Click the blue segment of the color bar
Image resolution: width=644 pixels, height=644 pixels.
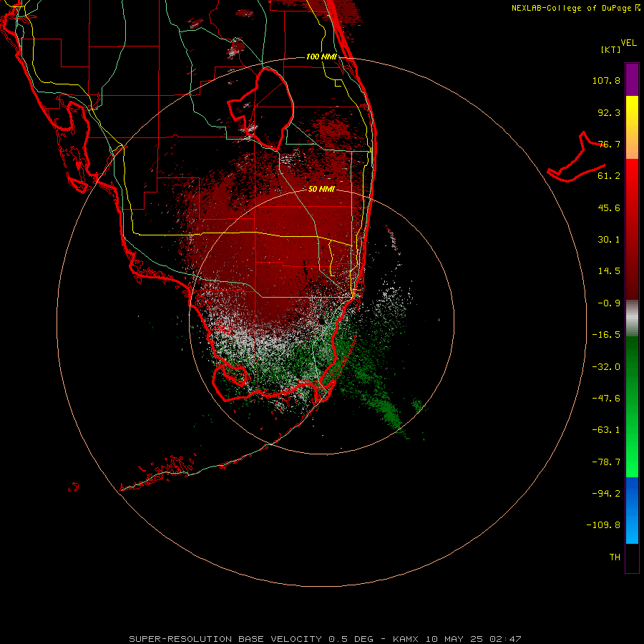(x=632, y=510)
